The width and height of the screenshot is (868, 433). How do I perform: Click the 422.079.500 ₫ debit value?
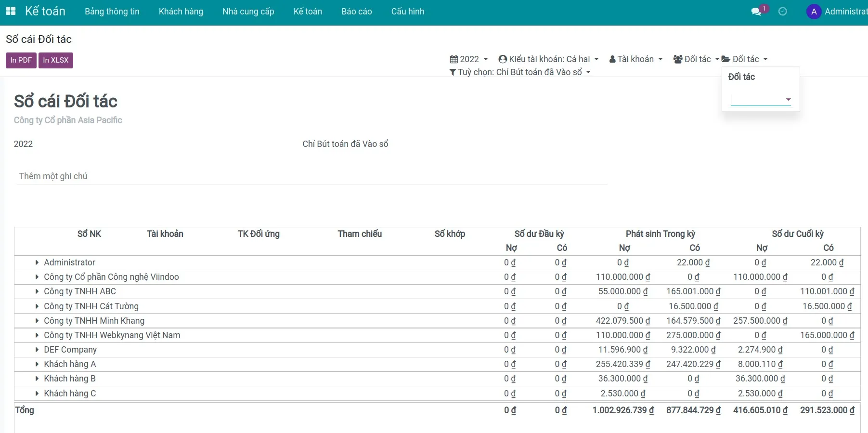623,321
